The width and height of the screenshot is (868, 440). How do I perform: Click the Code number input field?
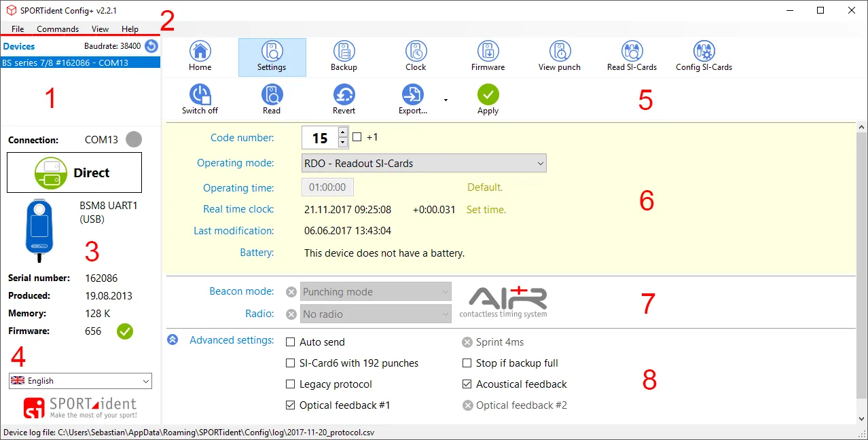tap(319, 138)
